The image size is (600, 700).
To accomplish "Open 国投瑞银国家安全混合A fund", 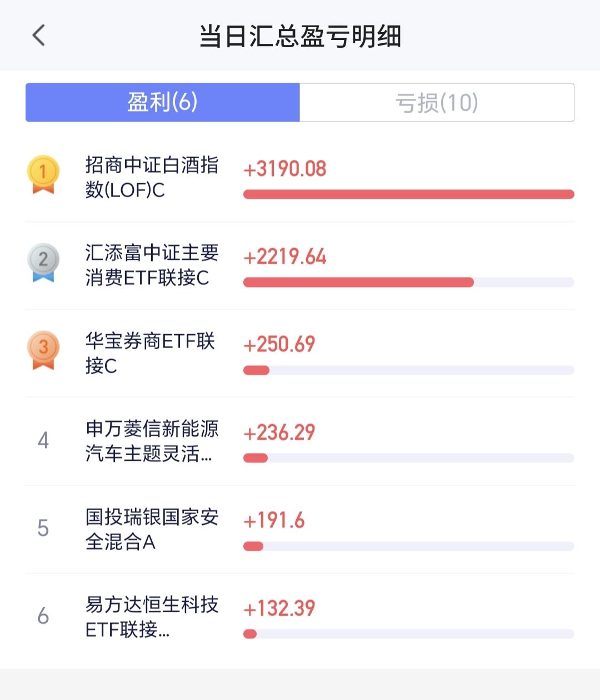I will pyautogui.click(x=152, y=529).
